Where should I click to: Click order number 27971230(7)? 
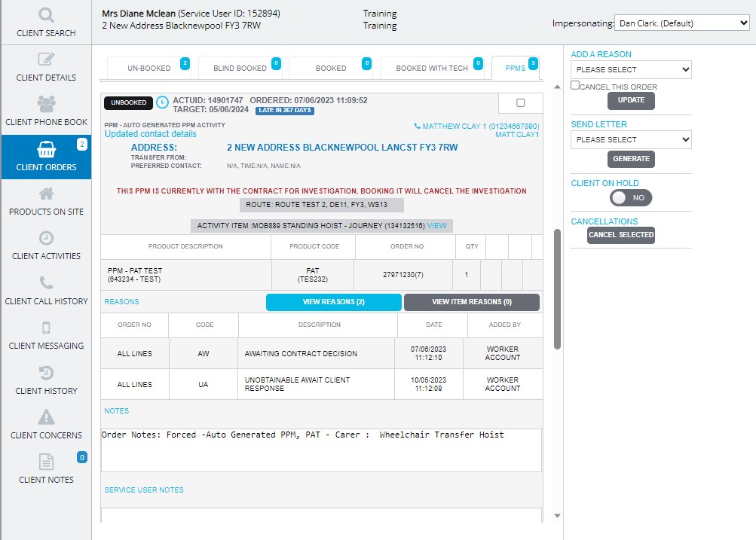[403, 275]
